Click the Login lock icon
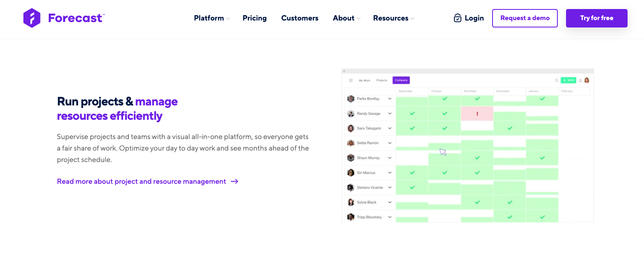 tap(458, 18)
